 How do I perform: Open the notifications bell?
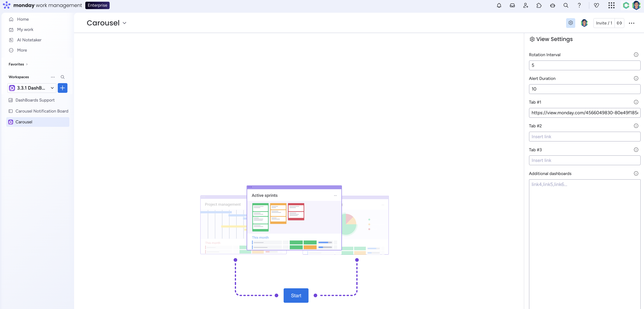pyautogui.click(x=499, y=6)
